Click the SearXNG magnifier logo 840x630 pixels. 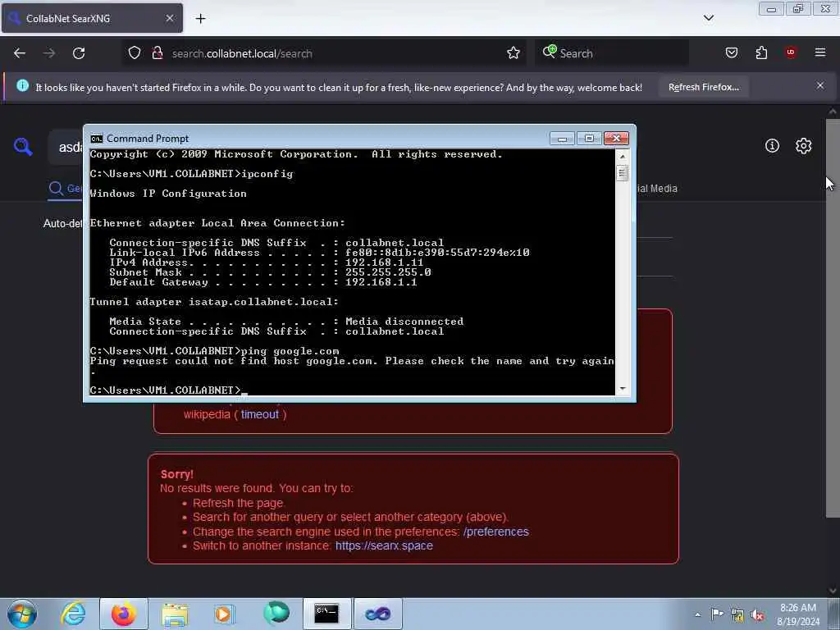[23, 146]
